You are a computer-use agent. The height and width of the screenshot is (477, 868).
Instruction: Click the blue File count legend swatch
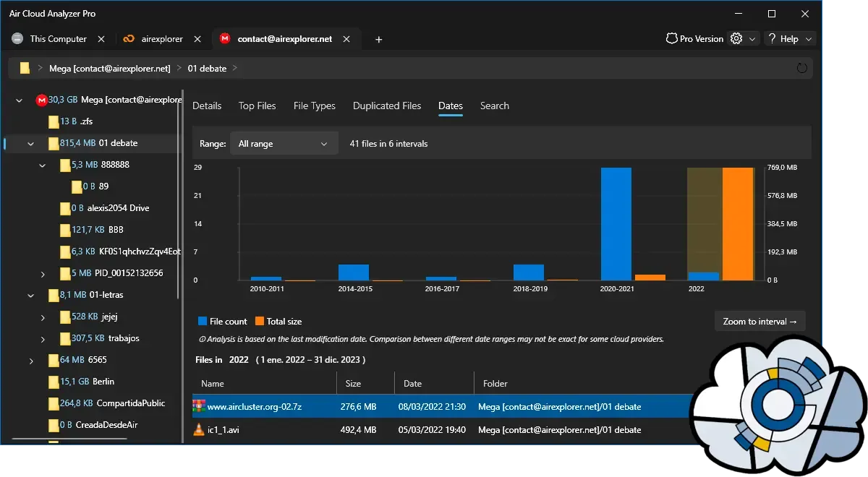pos(202,322)
